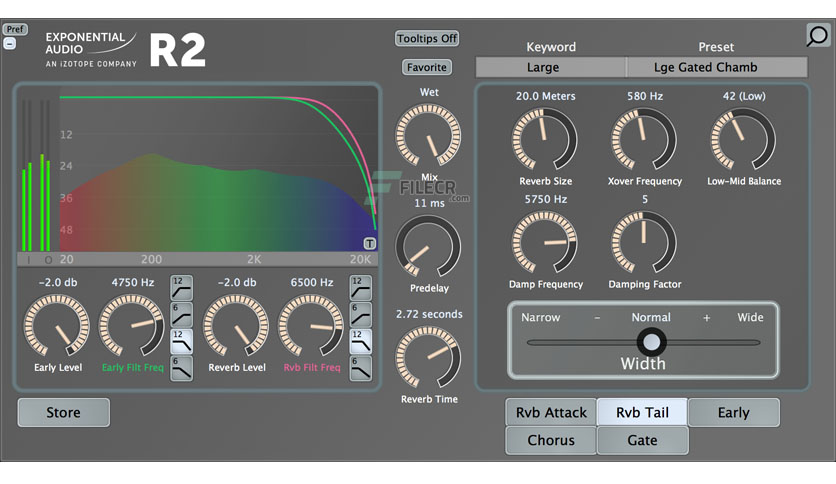The height and width of the screenshot is (484, 836).
Task: Open the Keyword dropdown showing Large
Action: point(550,67)
